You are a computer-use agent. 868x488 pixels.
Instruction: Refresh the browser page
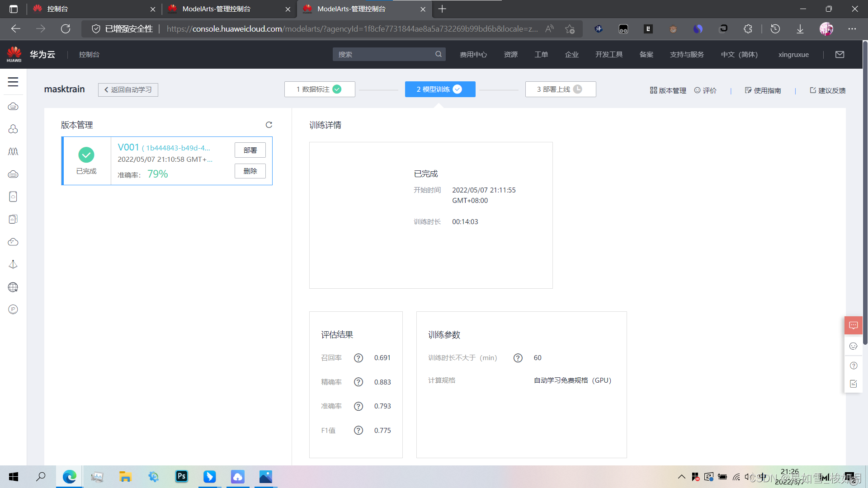[66, 29]
